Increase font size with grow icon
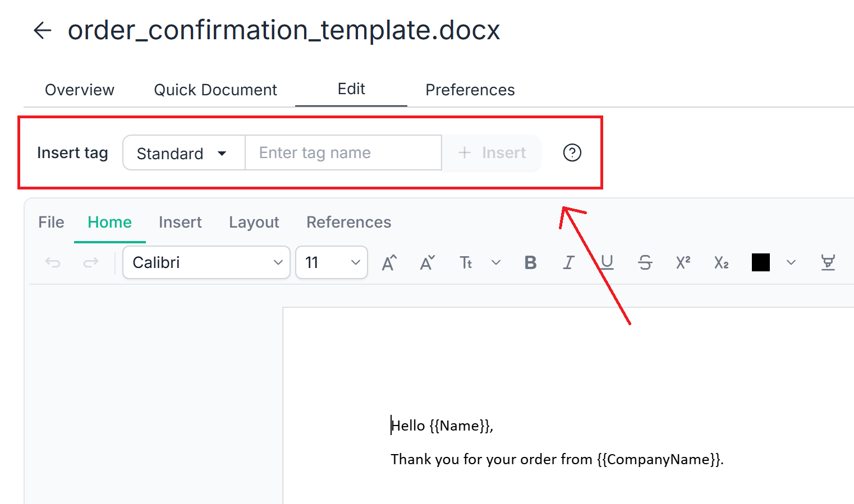Viewport: 854px width, 504px height. [x=389, y=262]
